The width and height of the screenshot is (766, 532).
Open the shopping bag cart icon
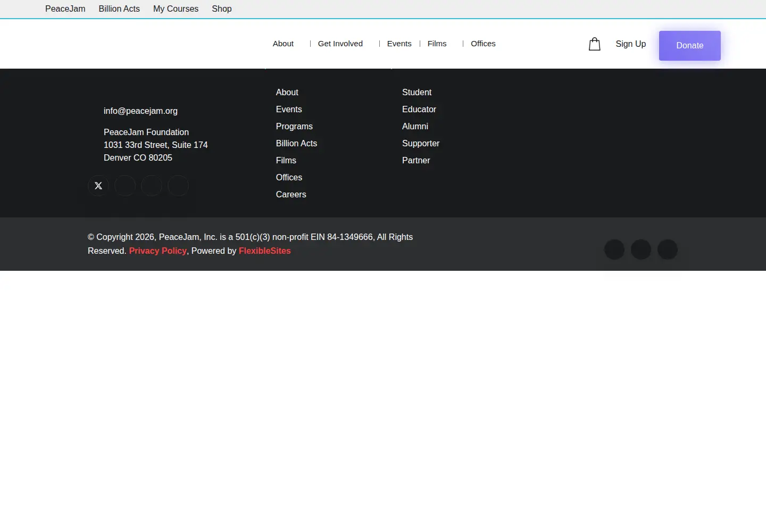[594, 44]
